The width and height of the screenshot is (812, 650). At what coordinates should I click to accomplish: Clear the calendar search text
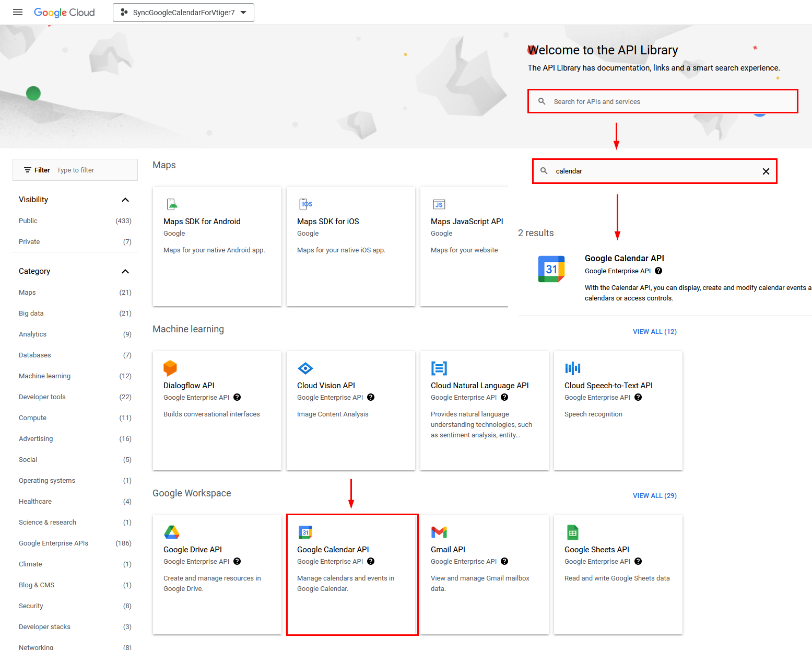766,171
